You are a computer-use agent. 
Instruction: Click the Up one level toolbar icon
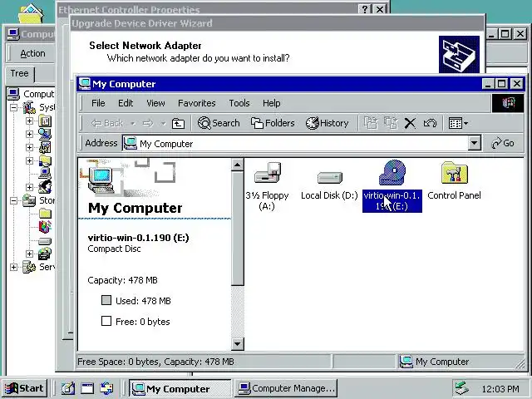pyautogui.click(x=178, y=124)
